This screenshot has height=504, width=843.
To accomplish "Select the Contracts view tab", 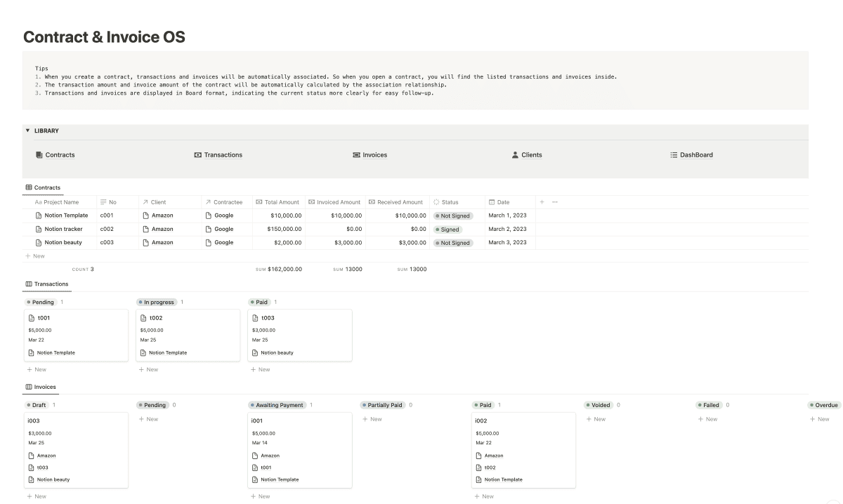I will [43, 187].
